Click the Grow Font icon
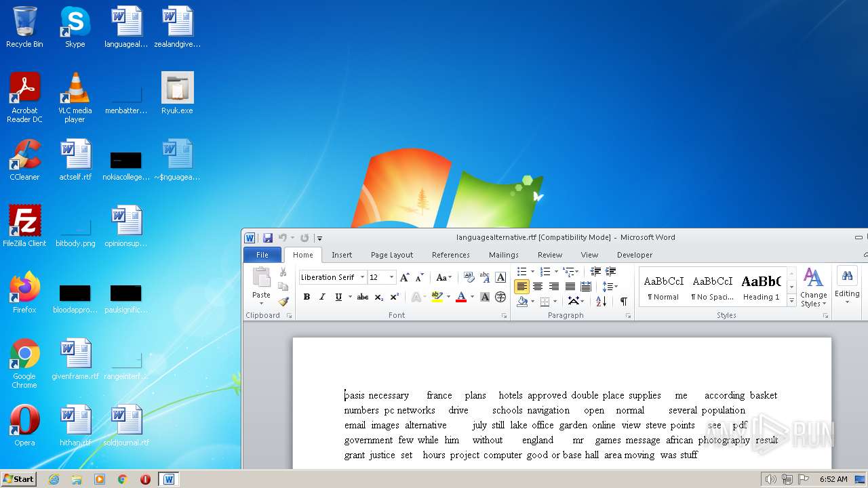Image resolution: width=868 pixels, height=488 pixels. (405, 277)
